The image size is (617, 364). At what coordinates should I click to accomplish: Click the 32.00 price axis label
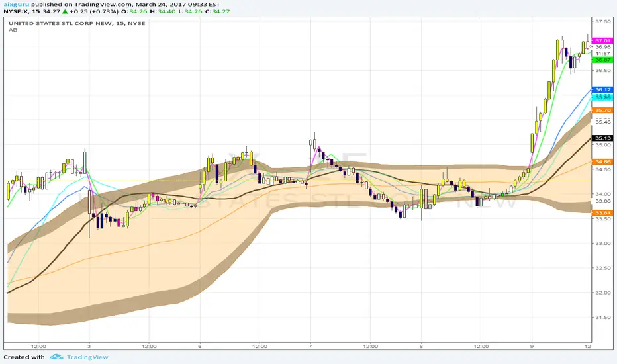[603, 293]
